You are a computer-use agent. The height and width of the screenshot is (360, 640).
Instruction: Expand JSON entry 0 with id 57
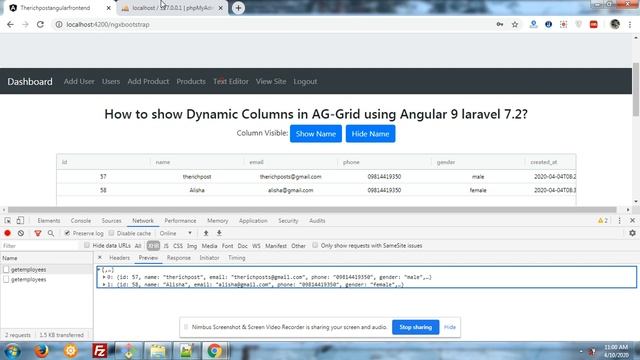(104, 277)
